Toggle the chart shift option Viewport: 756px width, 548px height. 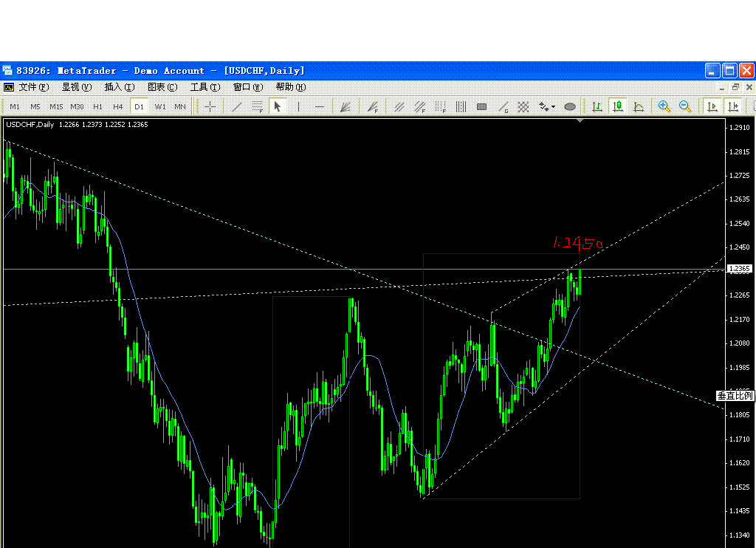click(x=735, y=106)
